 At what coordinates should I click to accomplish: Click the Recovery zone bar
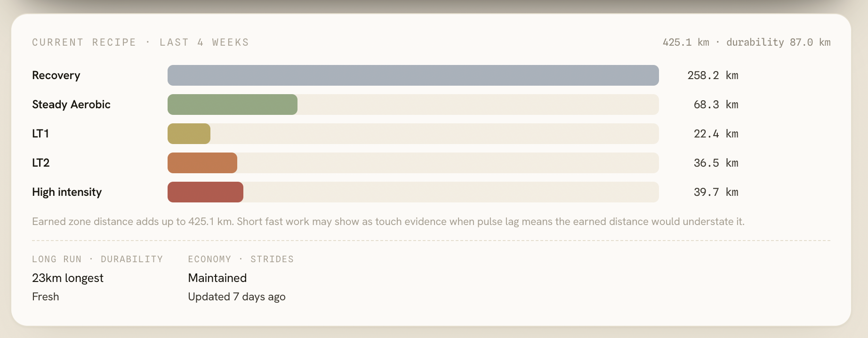pyautogui.click(x=413, y=75)
